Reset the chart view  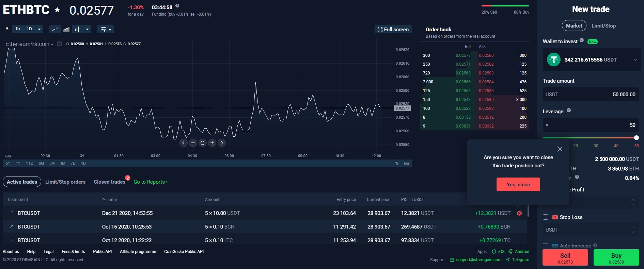coord(203,143)
